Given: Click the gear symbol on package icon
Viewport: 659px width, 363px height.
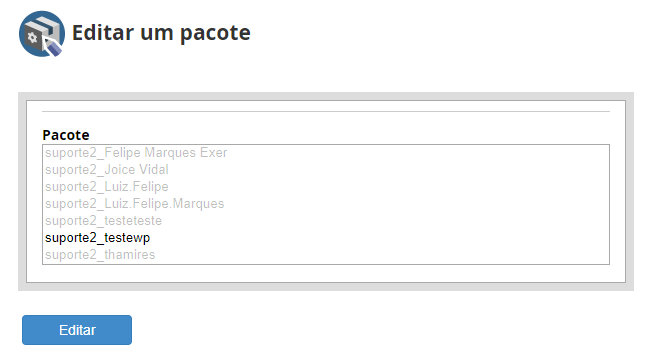Looking at the screenshot, I should click(x=32, y=38).
